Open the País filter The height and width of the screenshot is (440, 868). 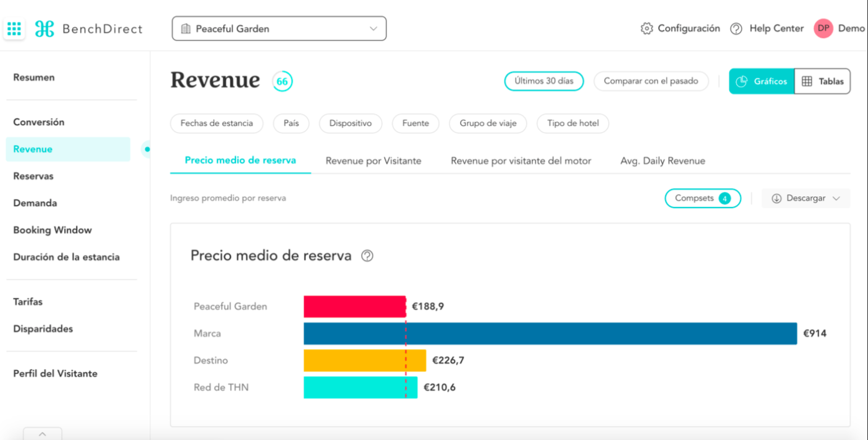[x=291, y=123]
